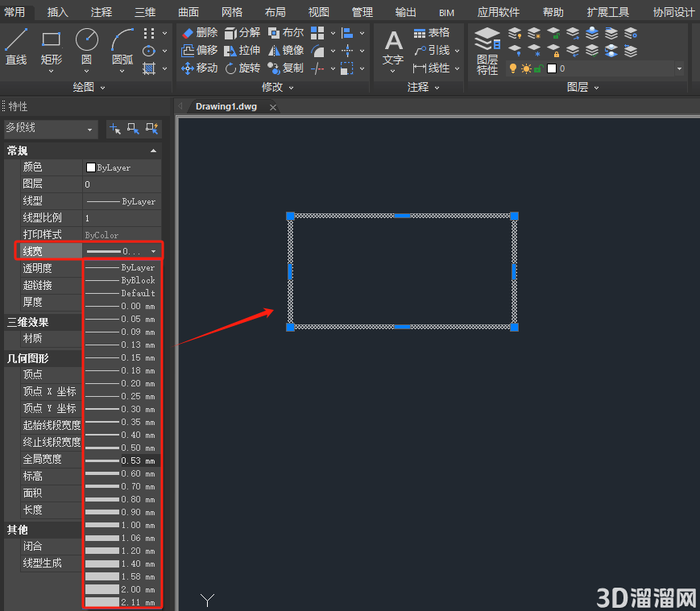700x611 pixels.
Task: Open the 视图 ribbon tab
Action: (x=319, y=12)
